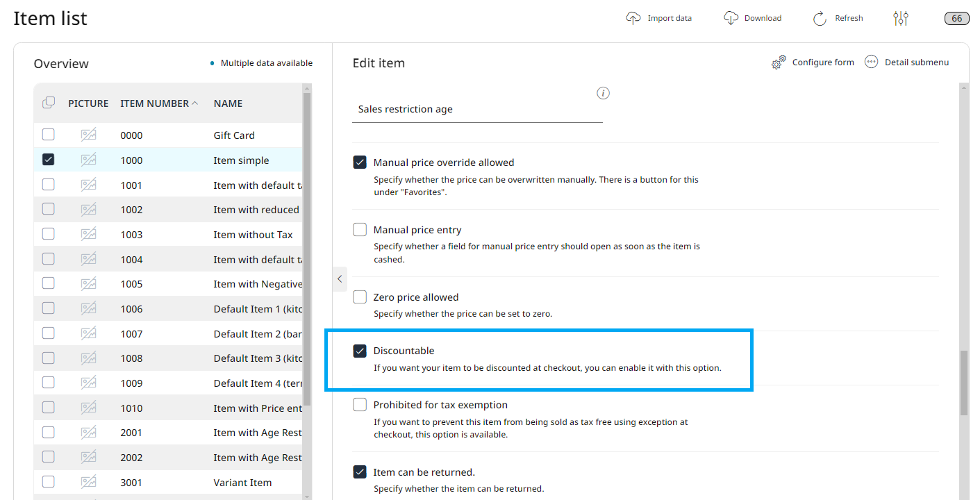
Task: Click the Download cloud icon
Action: point(731,18)
